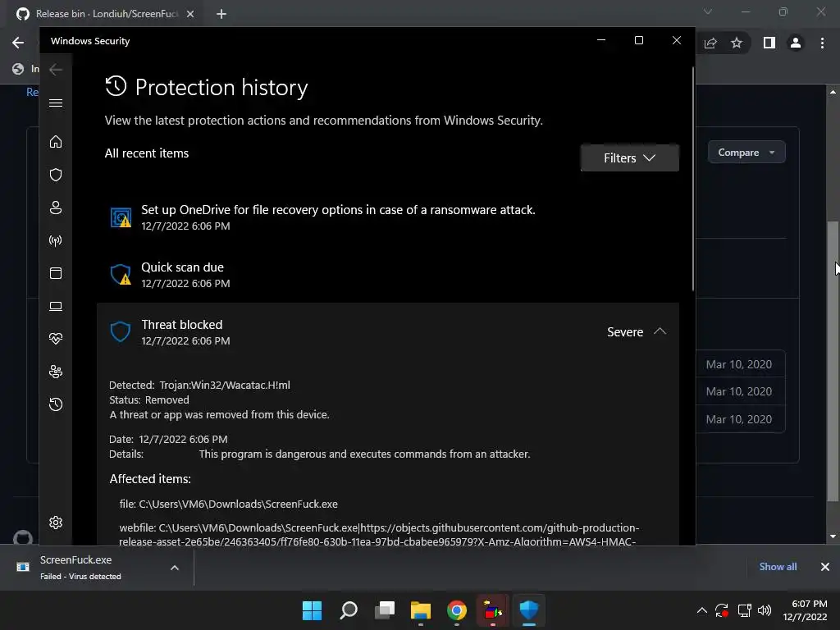Click the Status: Removed text
Image resolution: width=840 pixels, height=630 pixels.
[149, 400]
